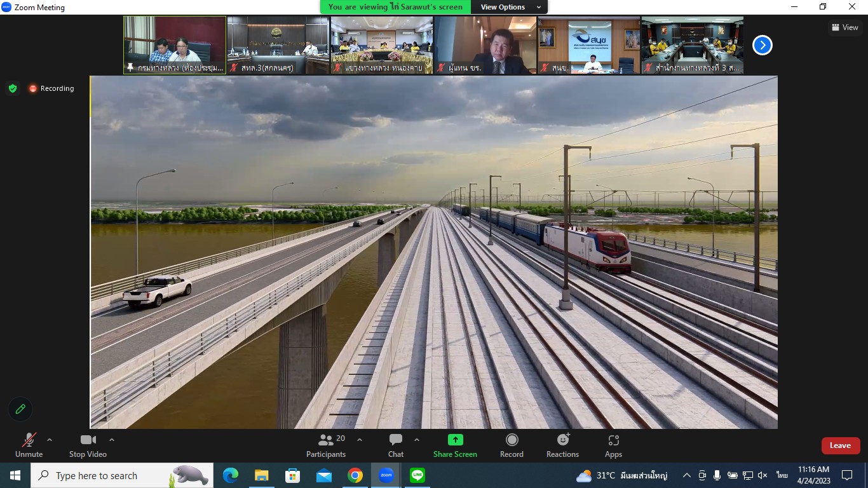
Task: Start recording with the Record button
Action: click(512, 445)
